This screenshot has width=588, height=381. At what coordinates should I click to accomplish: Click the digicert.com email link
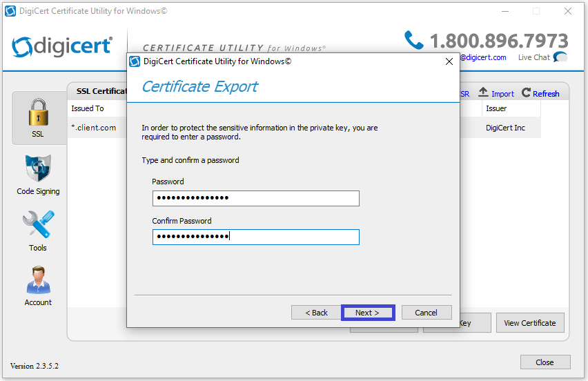(483, 57)
